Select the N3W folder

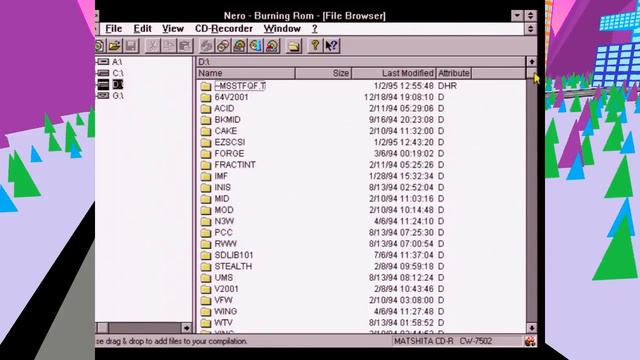pos(218,221)
